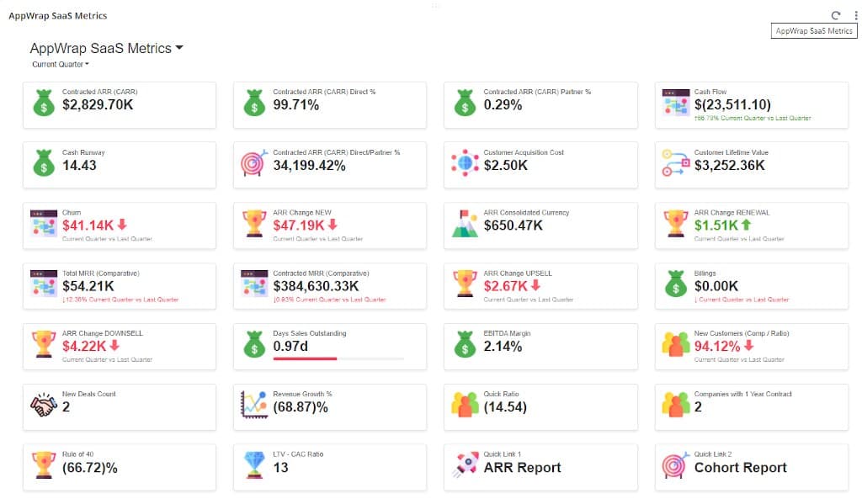Click the Days Sales Outstanding progress bar
Viewport: 862px width, 504px height.
tap(338, 359)
